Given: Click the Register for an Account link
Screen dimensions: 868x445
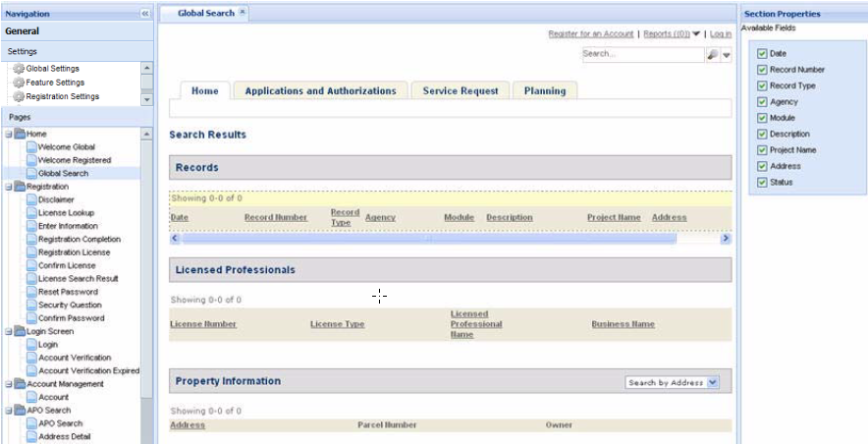Looking at the screenshot, I should [590, 34].
